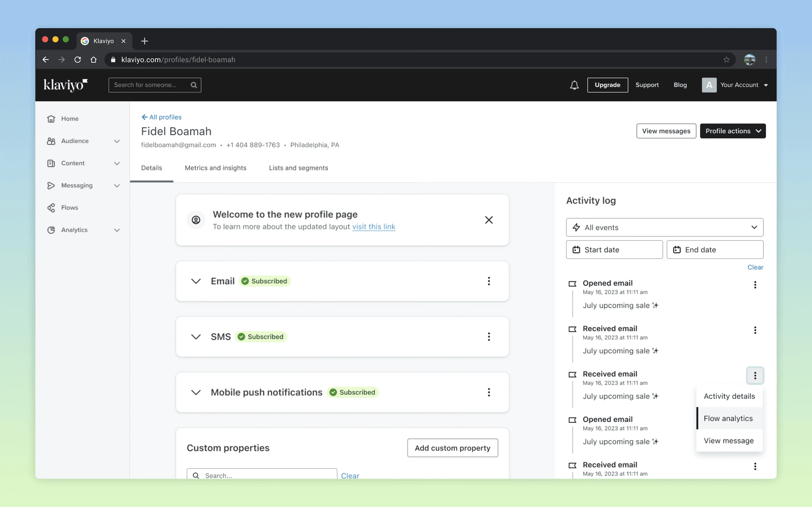
Task: Go to Home in sidebar
Action: pyautogui.click(x=69, y=119)
